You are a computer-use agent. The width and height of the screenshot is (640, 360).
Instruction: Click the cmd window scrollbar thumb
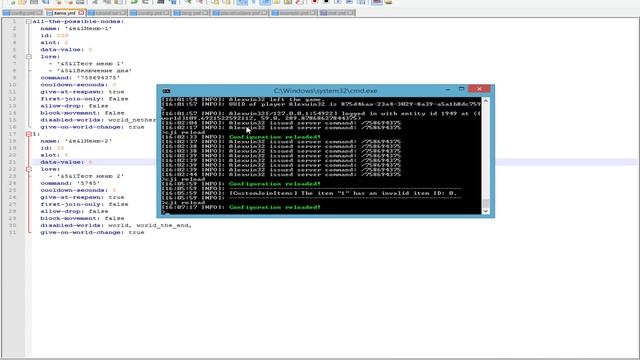pos(485,203)
